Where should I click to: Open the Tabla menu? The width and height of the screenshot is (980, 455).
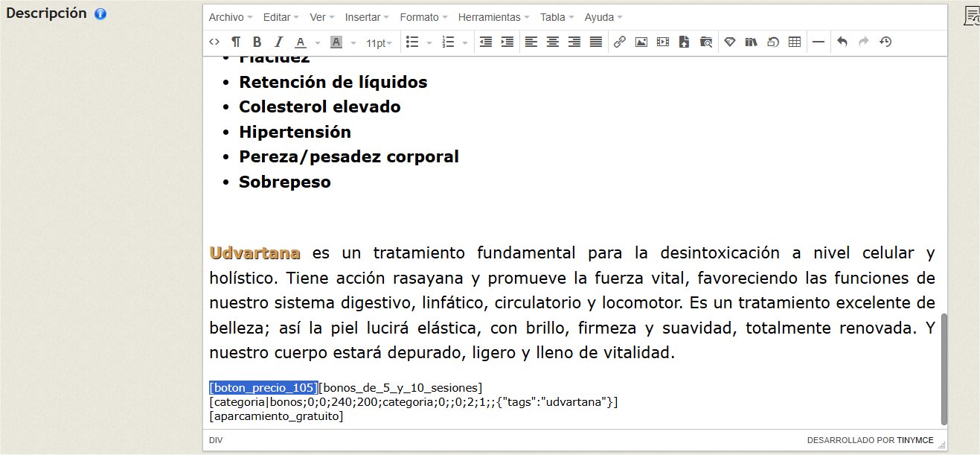click(x=557, y=17)
